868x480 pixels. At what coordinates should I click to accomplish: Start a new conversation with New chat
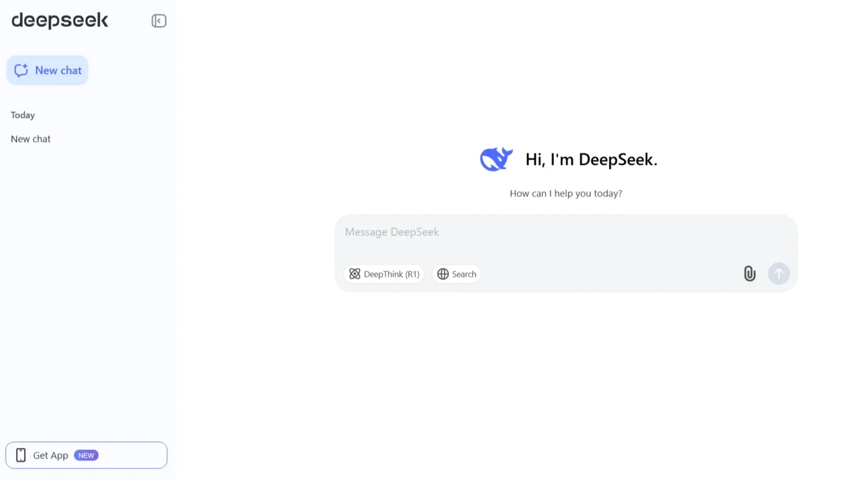tap(47, 70)
